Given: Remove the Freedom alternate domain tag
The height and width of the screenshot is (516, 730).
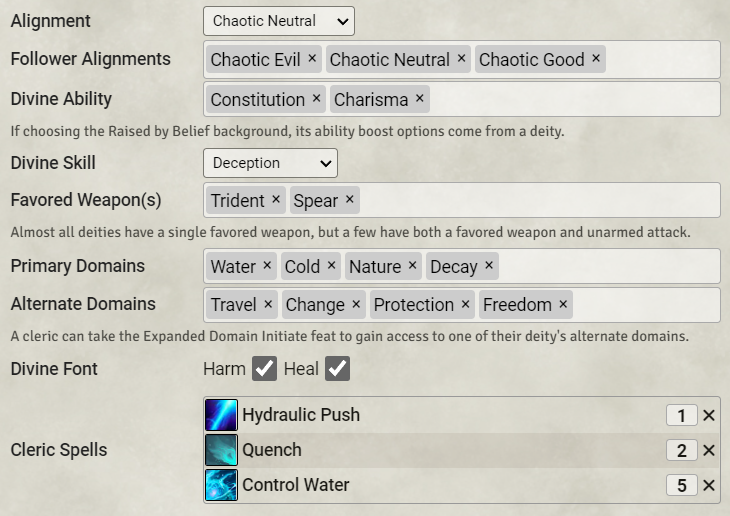Looking at the screenshot, I should [x=564, y=304].
